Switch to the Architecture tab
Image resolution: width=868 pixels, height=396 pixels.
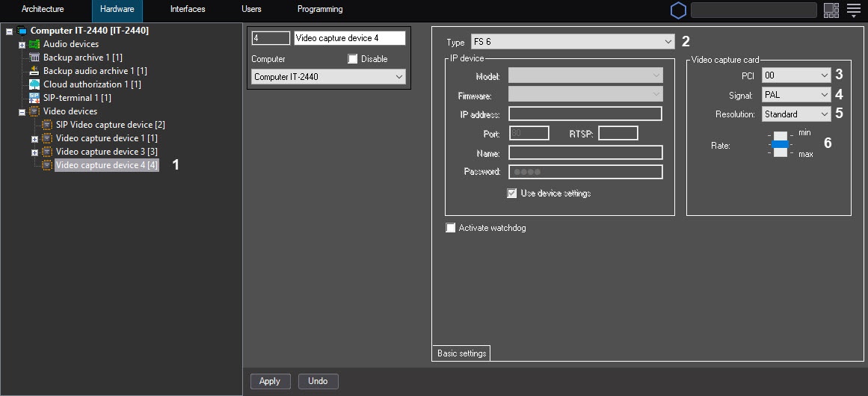[43, 10]
